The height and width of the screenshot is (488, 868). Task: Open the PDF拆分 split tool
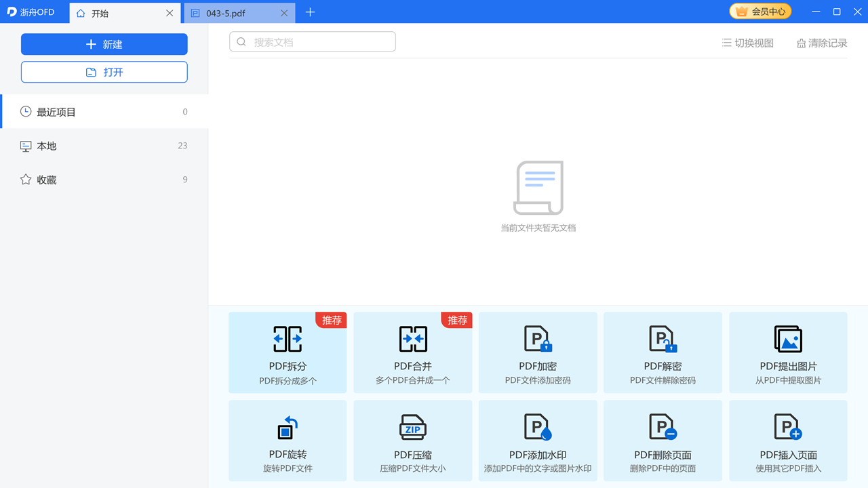tap(288, 352)
